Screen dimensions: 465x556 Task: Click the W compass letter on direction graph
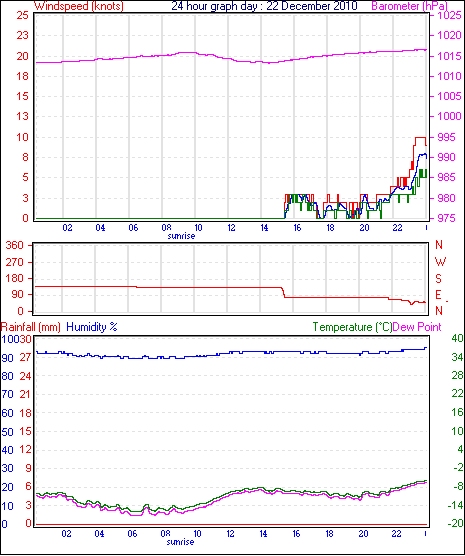click(440, 262)
